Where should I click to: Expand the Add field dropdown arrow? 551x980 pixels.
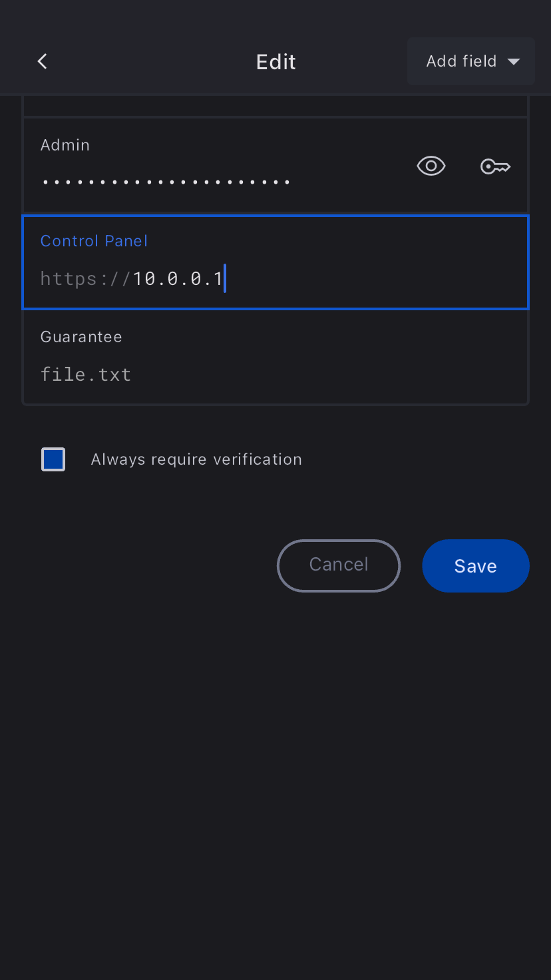[513, 62]
